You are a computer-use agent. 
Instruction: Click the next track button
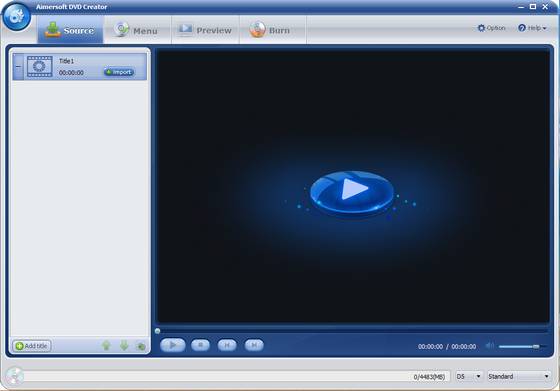coord(254,345)
